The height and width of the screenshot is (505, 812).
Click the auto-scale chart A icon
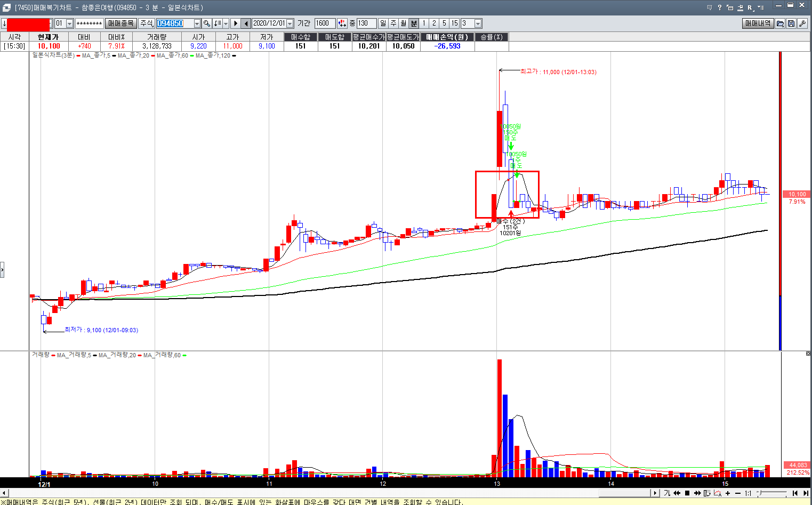click(x=718, y=493)
